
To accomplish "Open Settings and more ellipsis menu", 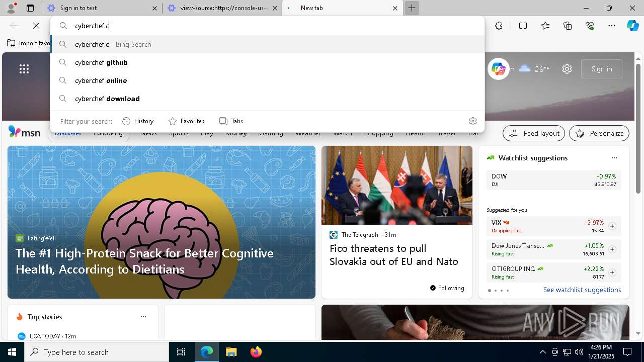I will [x=612, y=26].
